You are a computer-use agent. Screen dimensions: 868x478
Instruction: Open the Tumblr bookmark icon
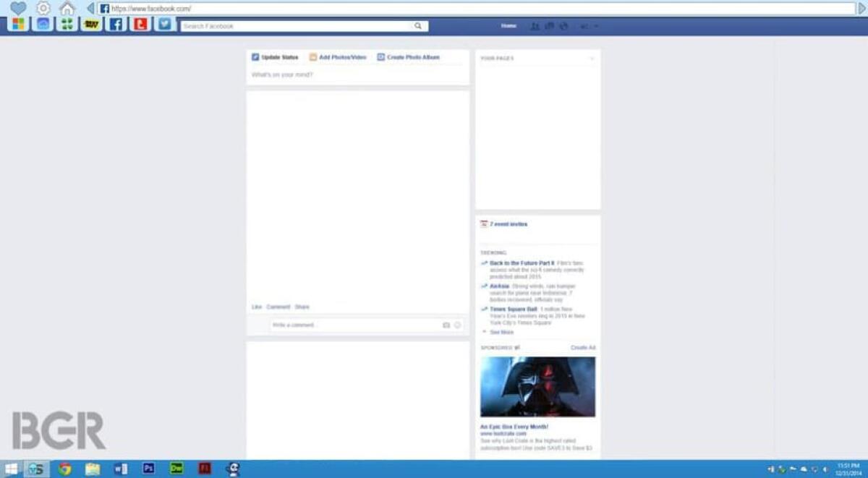click(x=141, y=25)
